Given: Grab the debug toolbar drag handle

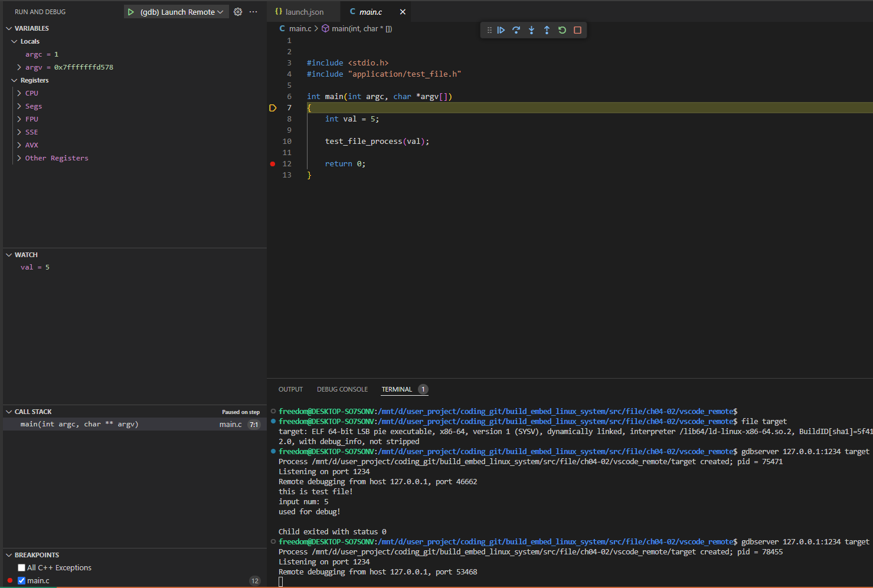Looking at the screenshot, I should [489, 30].
